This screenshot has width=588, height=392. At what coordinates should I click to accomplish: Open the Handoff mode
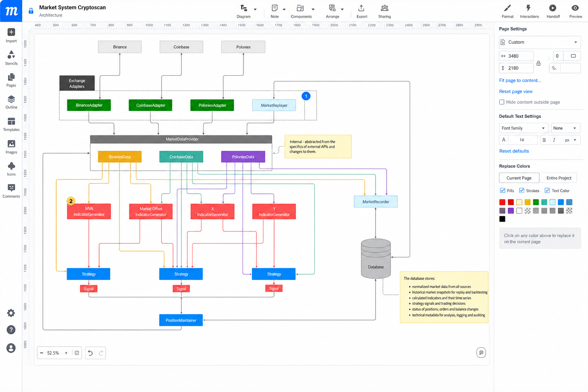[553, 11]
